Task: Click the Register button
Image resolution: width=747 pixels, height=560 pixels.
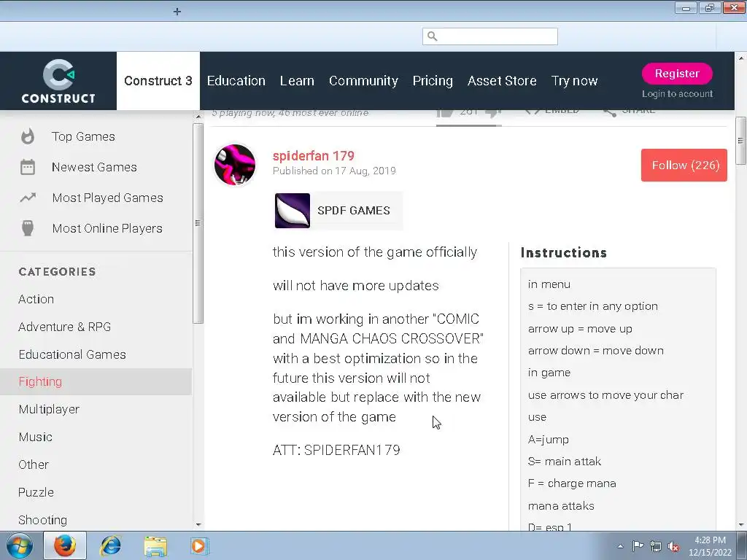Action: point(677,74)
